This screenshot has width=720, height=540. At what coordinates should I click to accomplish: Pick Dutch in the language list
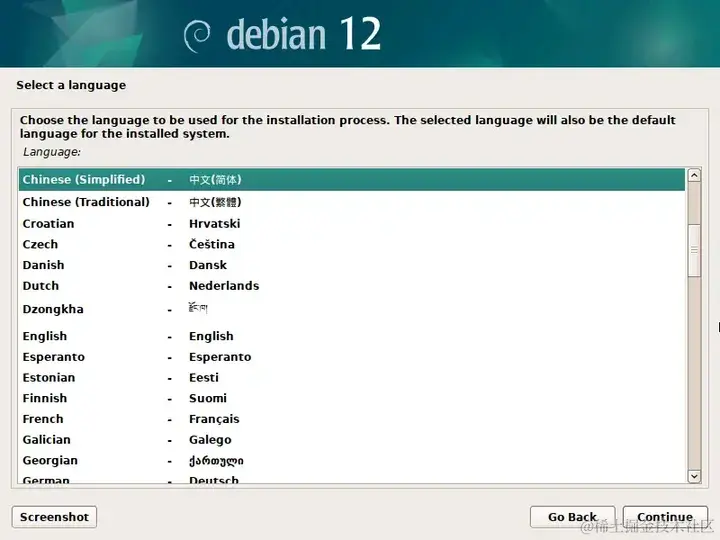[352, 286]
